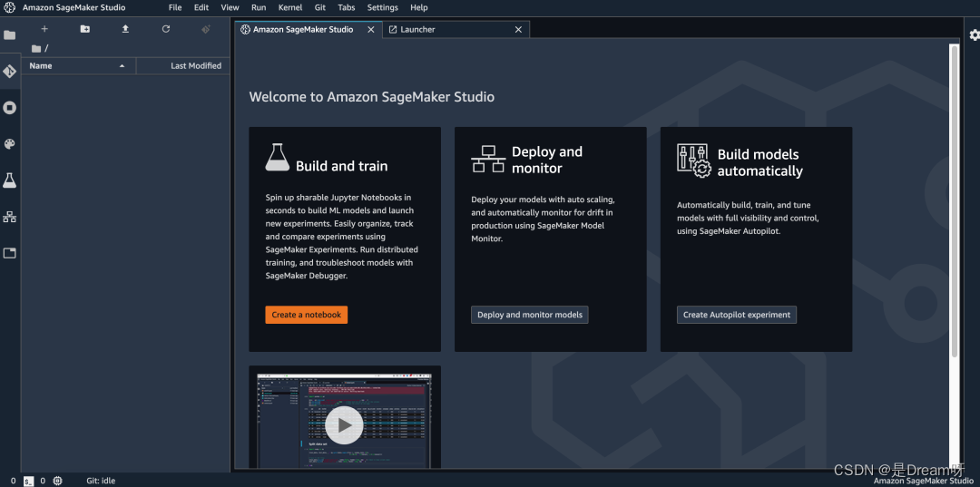The width and height of the screenshot is (980, 487).
Task: Click the terminal count icon in status bar
Action: (x=29, y=481)
